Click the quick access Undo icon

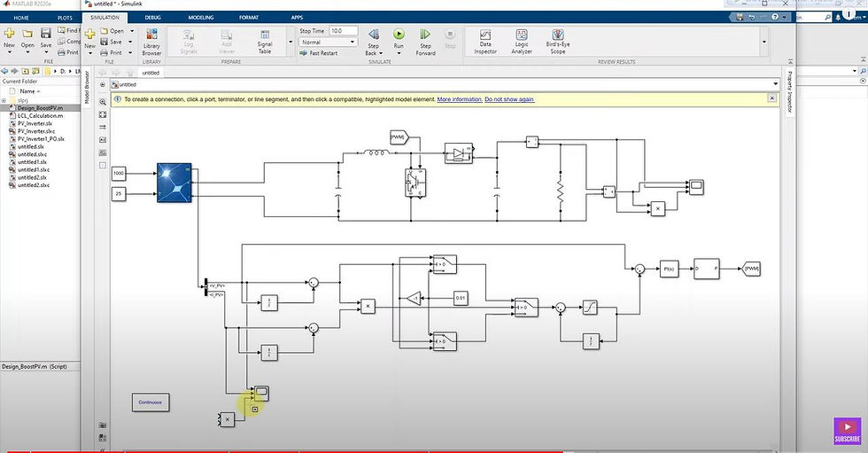click(751, 17)
